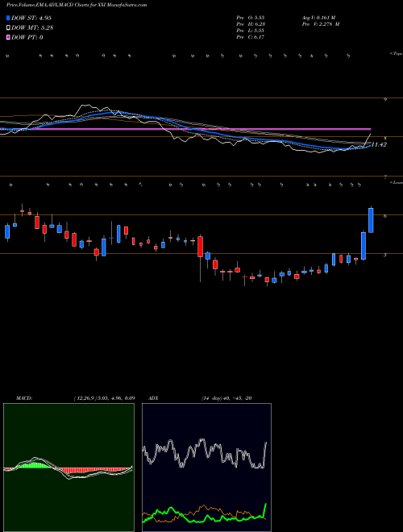Image resolution: width=403 pixels, height=532 pixels.
Task: Click the MACD values '(12,26,9) 5.03, 4.96, 0.09'
Action: 104,398
